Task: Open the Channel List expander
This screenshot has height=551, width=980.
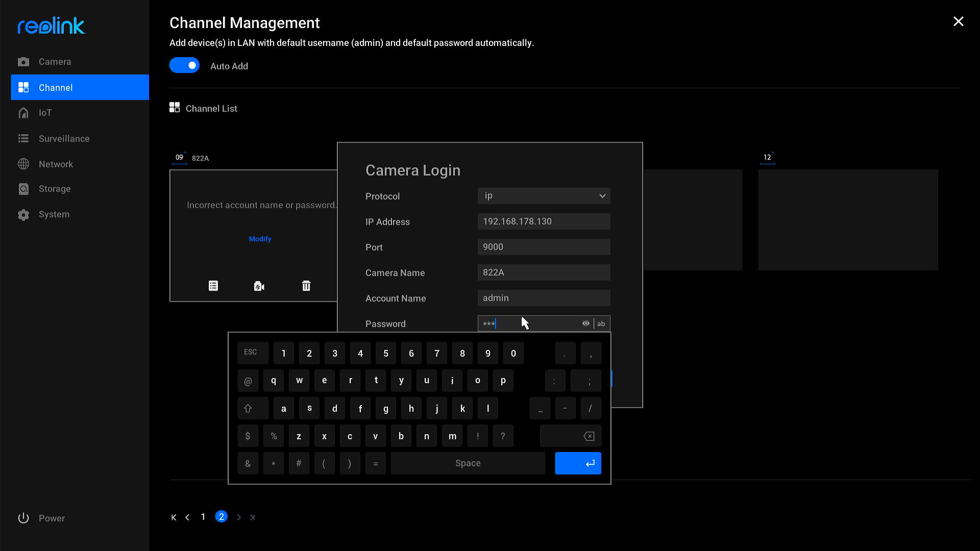Action: [211, 108]
